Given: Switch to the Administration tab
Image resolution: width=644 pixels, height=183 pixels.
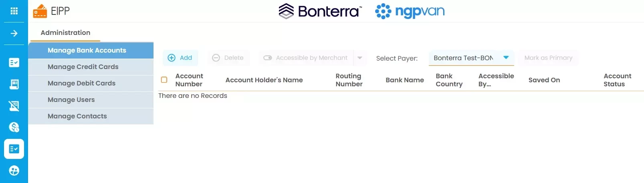Looking at the screenshot, I should [x=65, y=33].
